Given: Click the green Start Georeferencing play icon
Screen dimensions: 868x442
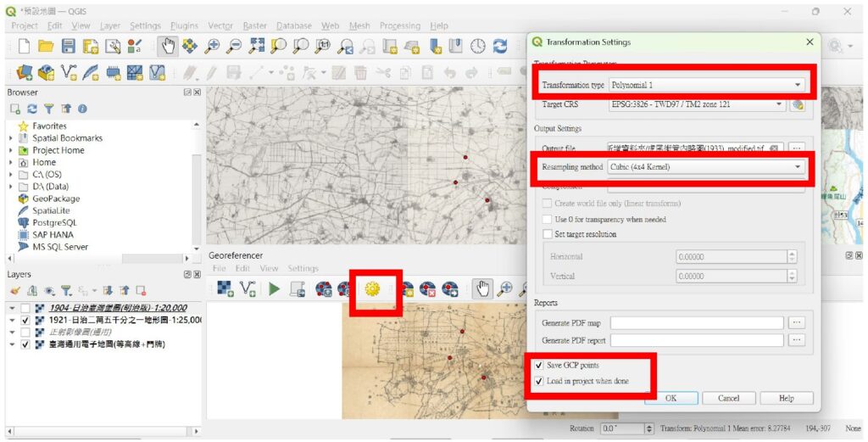Looking at the screenshot, I should 274,288.
